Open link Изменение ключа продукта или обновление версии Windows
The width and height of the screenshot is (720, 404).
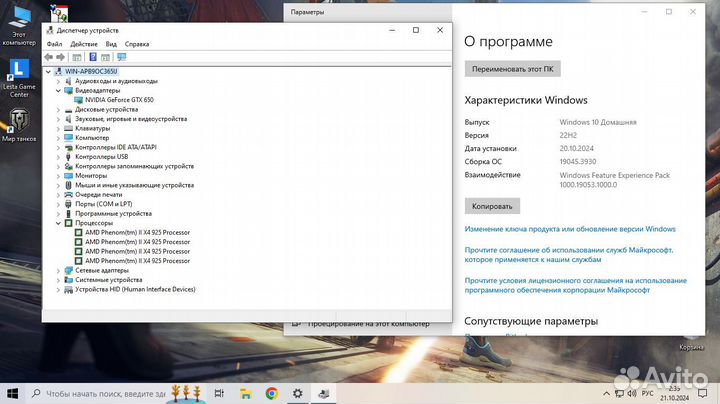pos(570,229)
